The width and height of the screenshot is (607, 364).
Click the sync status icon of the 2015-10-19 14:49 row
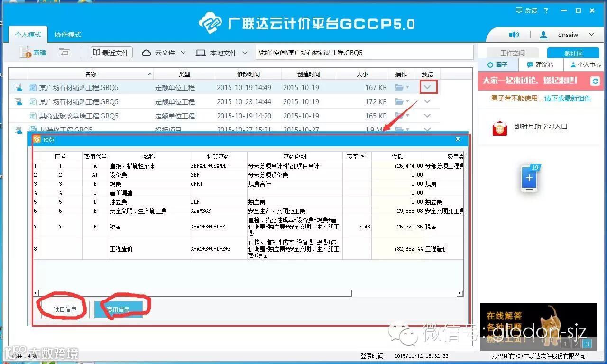tap(18, 88)
